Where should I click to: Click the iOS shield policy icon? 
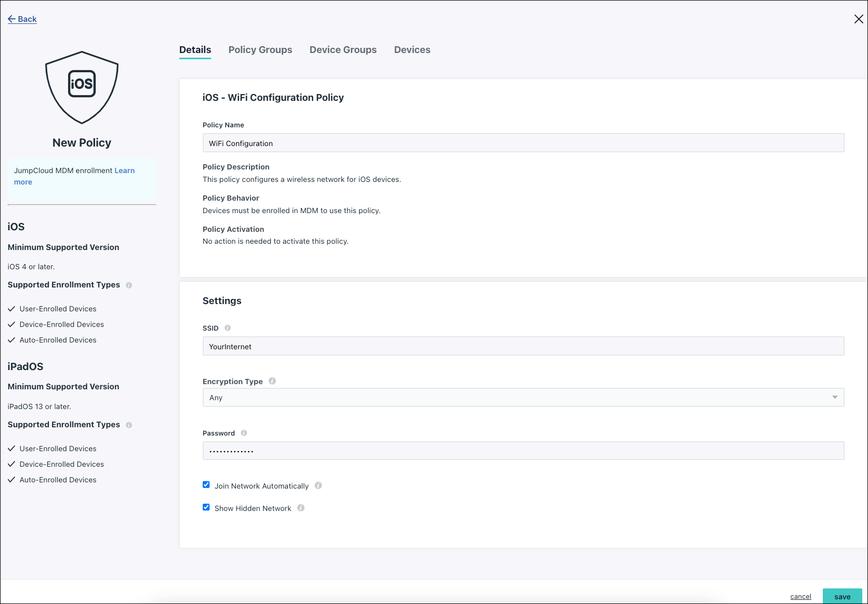point(82,87)
